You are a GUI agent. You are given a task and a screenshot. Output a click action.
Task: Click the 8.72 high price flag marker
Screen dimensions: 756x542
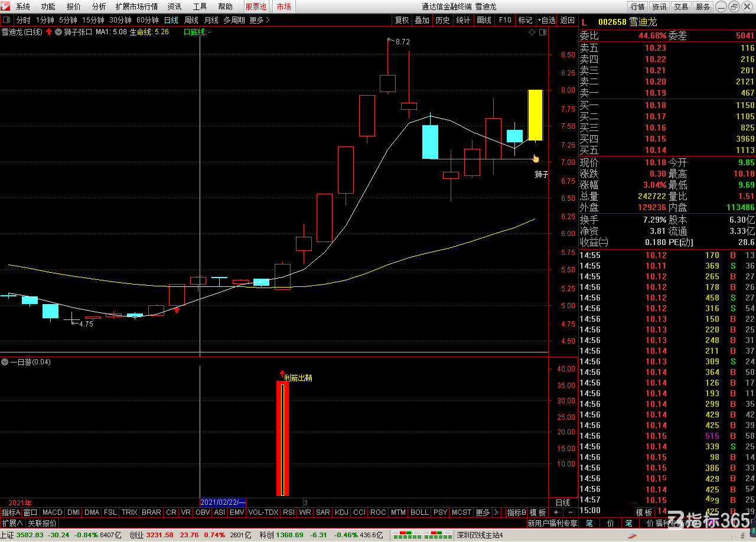[x=399, y=42]
